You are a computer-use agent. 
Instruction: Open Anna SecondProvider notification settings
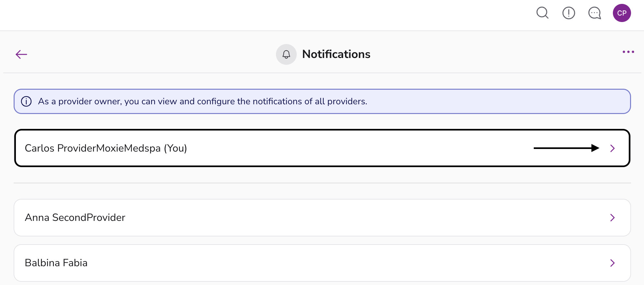pos(75,218)
